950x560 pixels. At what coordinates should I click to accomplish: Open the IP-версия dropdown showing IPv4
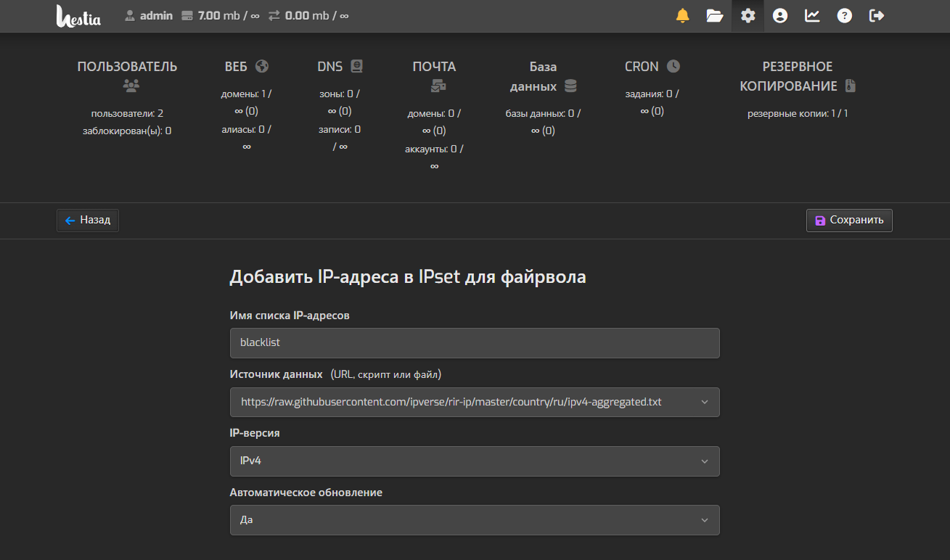pos(475,461)
